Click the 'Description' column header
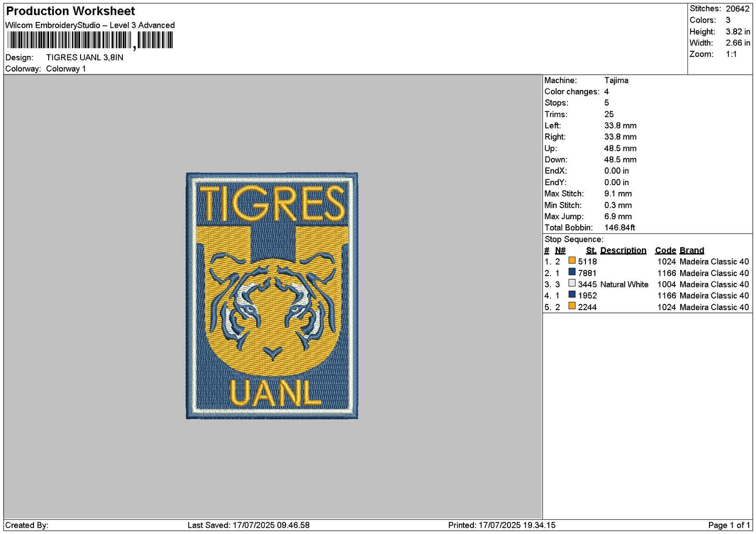This screenshot has height=534, width=756. pyautogui.click(x=624, y=251)
